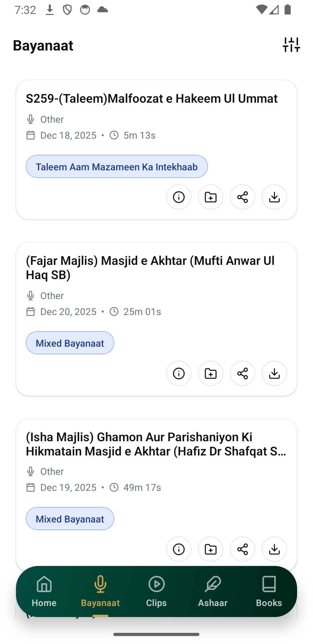The width and height of the screenshot is (313, 644).
Task: Add S259 Taleem bayan to playlist folder
Action: pyautogui.click(x=211, y=197)
